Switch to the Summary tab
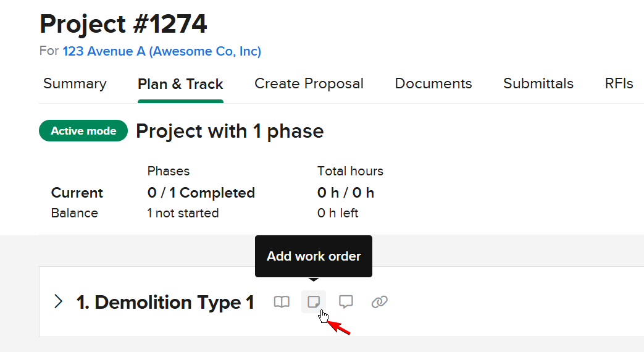Screen dimensions: 644x352 tap(75, 84)
